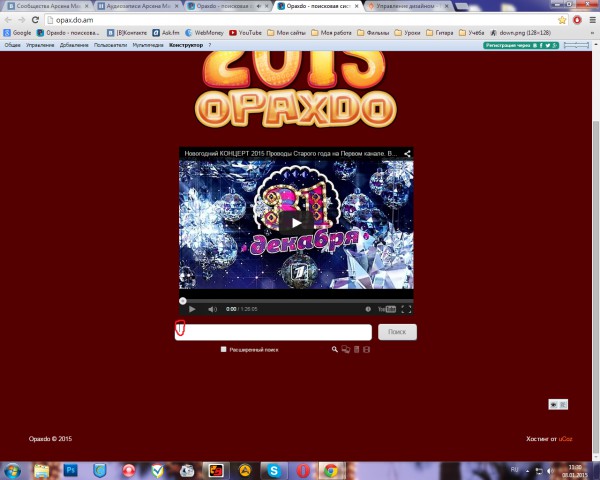Expand the Фильмы bookmark folder
This screenshot has height=480, width=600.
coord(373,33)
